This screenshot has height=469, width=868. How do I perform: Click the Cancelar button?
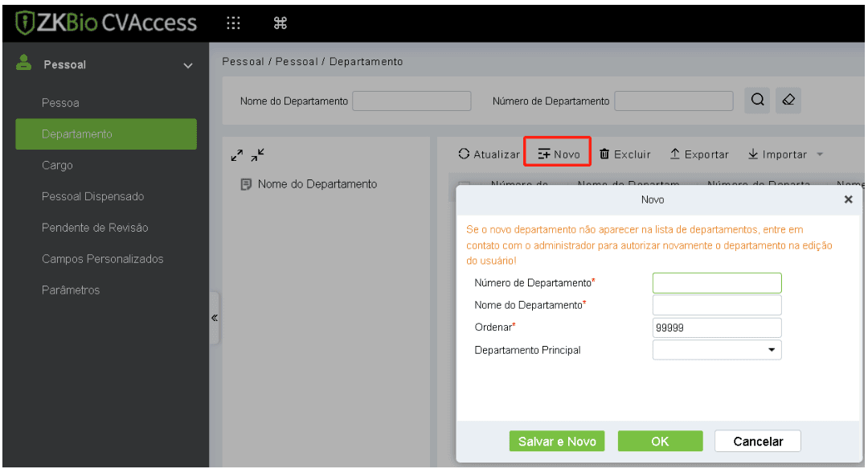[x=758, y=442]
